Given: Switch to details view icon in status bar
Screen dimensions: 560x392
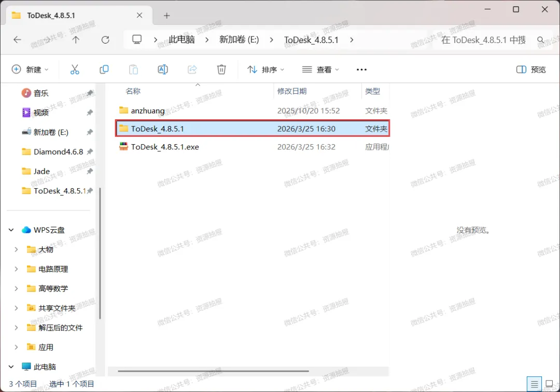Looking at the screenshot, I should pos(534,384).
